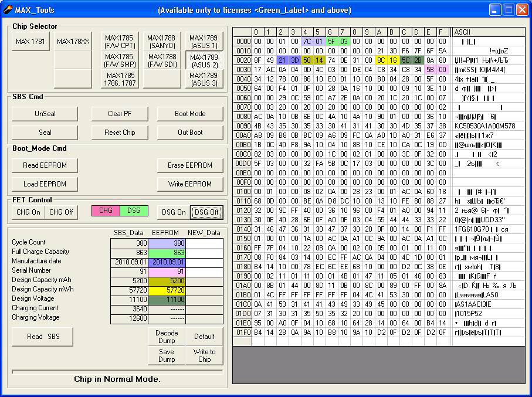Click the Save Dump button
The width and height of the screenshot is (532, 397).
click(x=167, y=355)
